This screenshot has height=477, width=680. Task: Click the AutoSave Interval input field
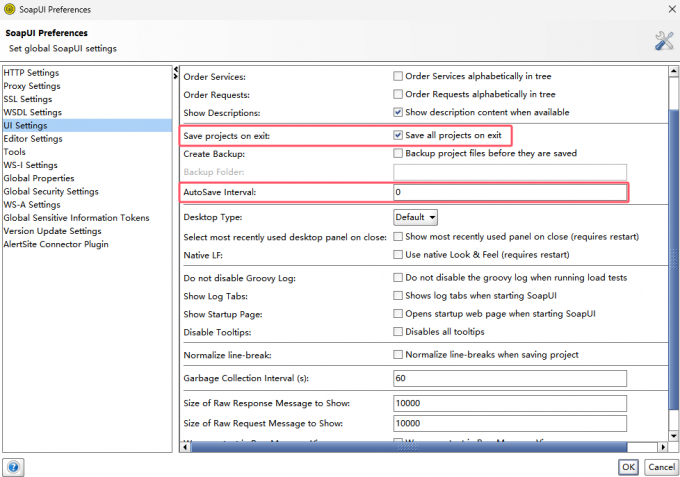pyautogui.click(x=510, y=192)
